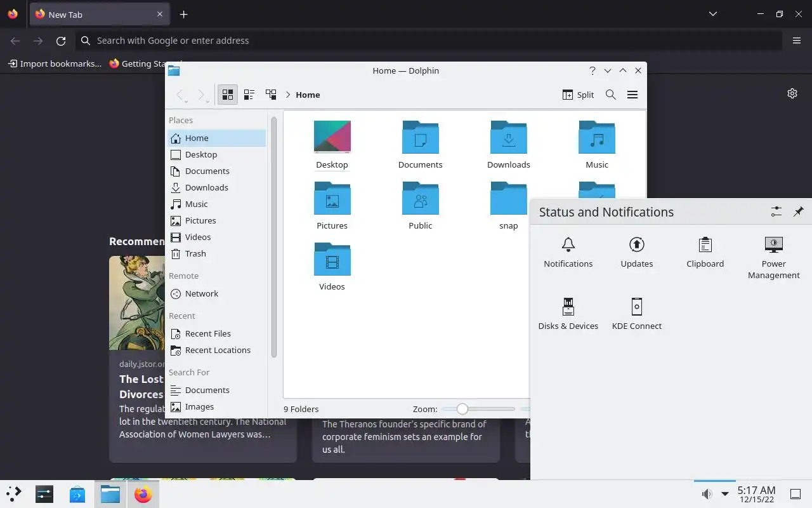Open KDE Connect in tray popup
The height and width of the screenshot is (508, 812).
coord(637,314)
